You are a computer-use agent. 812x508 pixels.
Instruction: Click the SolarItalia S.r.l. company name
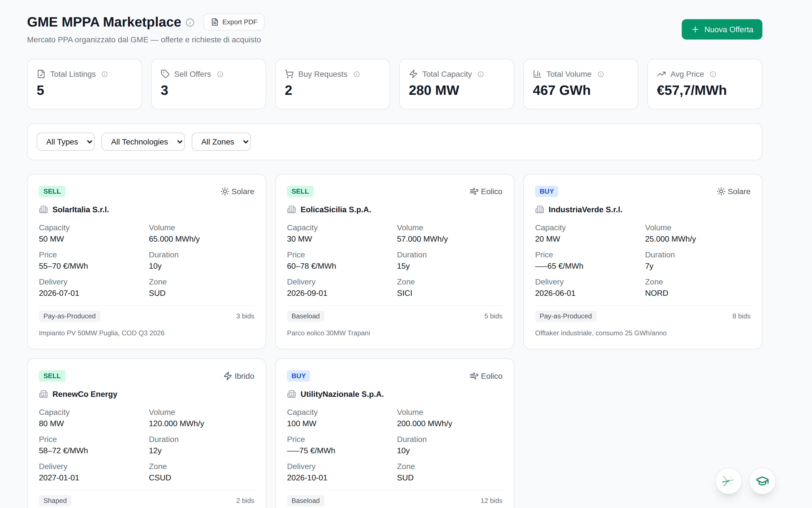[81, 210]
